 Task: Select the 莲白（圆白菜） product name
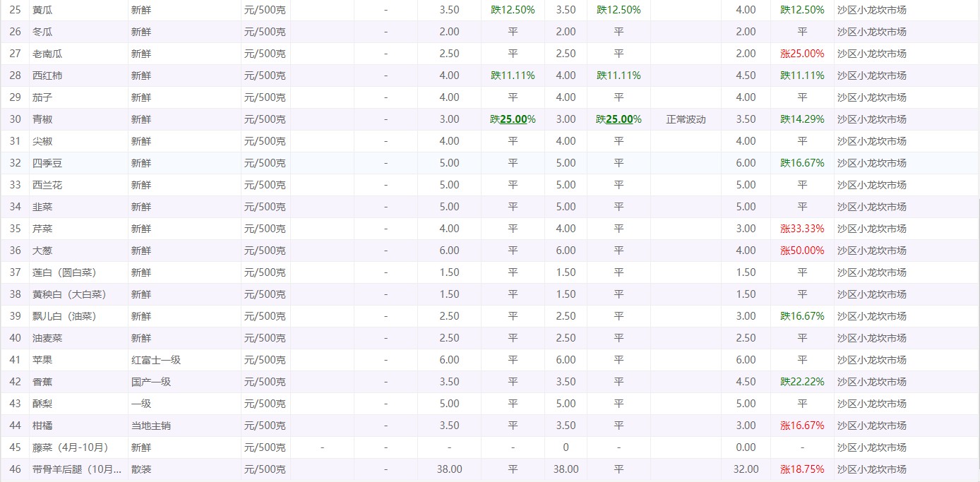click(64, 272)
